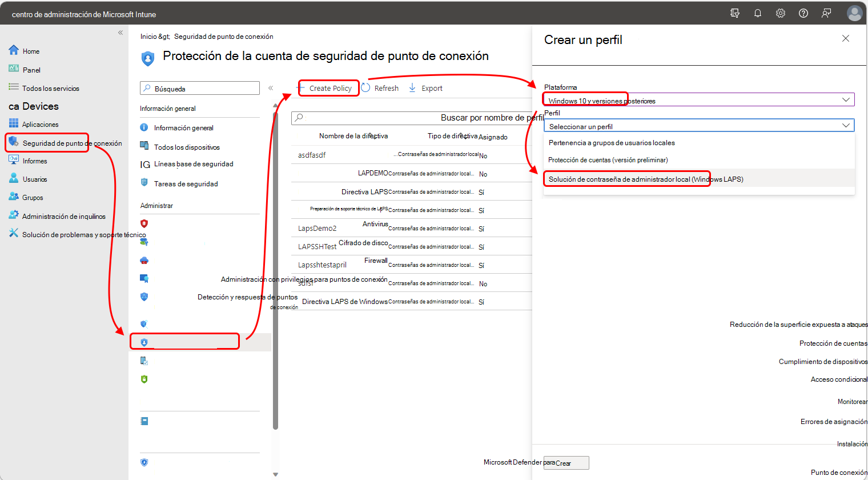This screenshot has height=480, width=868.
Task: Click the Panel dashboard icon
Action: coord(14,69)
